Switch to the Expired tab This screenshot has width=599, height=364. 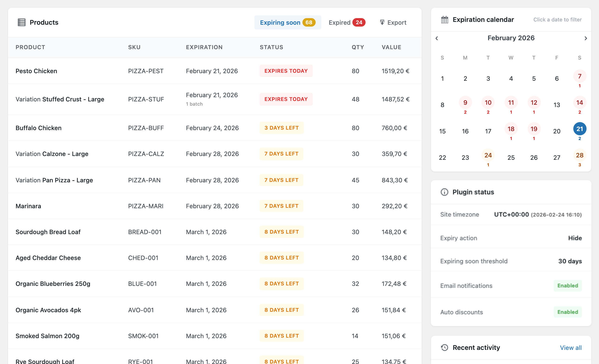point(347,22)
